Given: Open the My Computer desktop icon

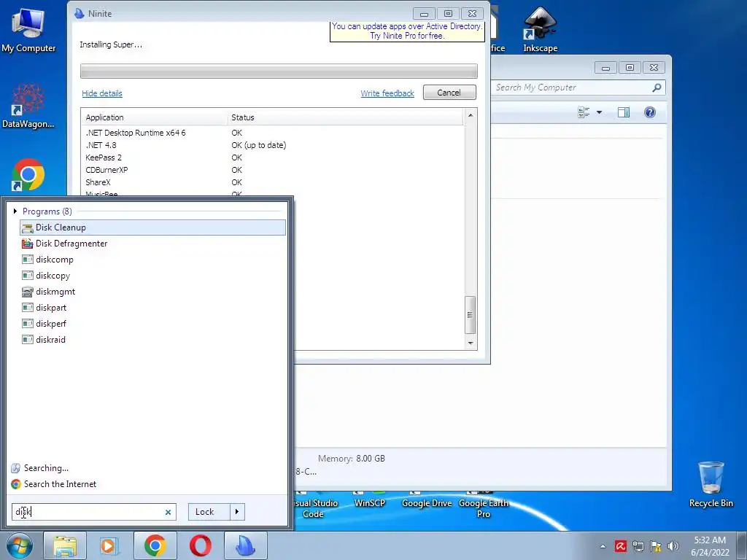Looking at the screenshot, I should click(x=28, y=31).
